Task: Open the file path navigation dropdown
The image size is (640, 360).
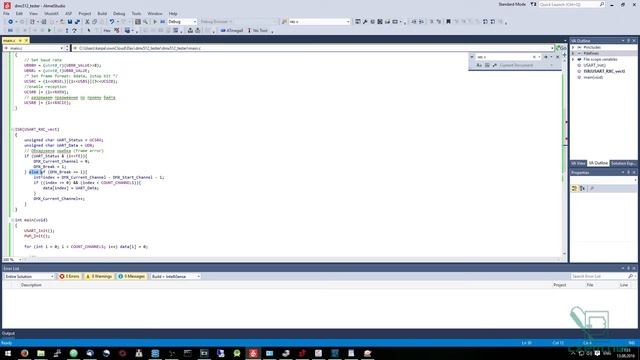Action: (552, 48)
